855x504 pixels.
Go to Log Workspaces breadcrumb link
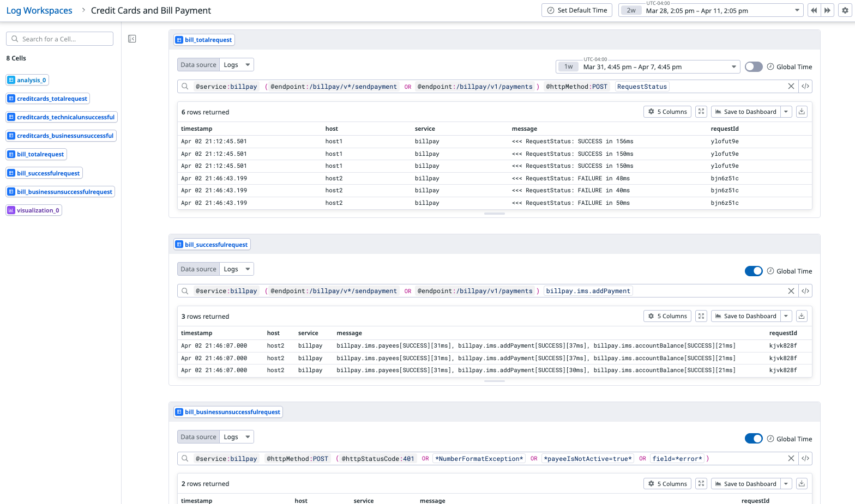point(39,10)
